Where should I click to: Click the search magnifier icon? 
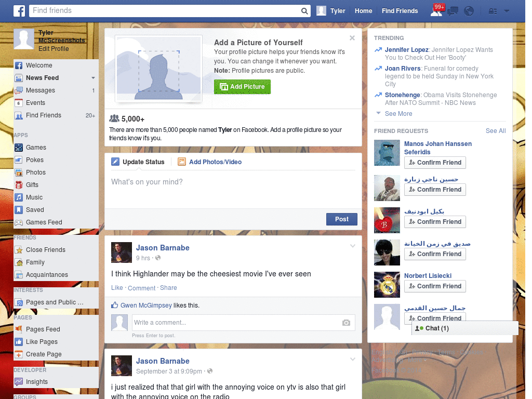(304, 11)
